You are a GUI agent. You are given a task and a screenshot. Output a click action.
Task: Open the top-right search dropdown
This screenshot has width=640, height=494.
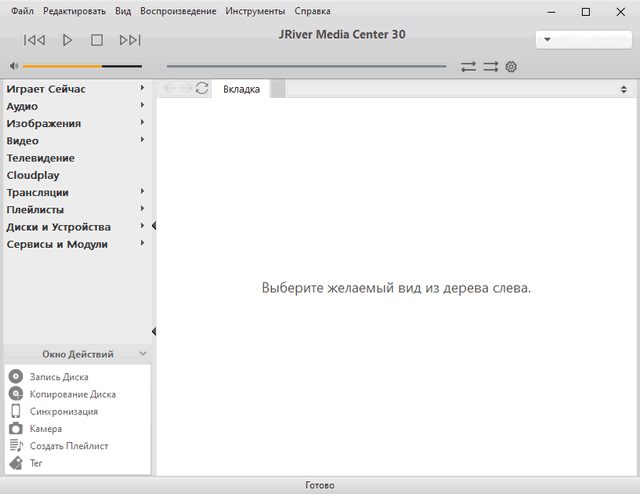(548, 41)
